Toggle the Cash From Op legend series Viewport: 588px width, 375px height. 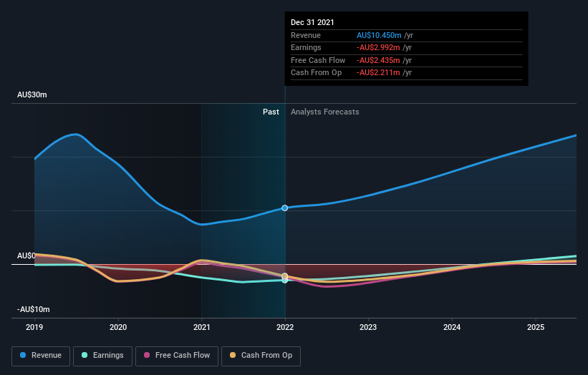point(261,356)
